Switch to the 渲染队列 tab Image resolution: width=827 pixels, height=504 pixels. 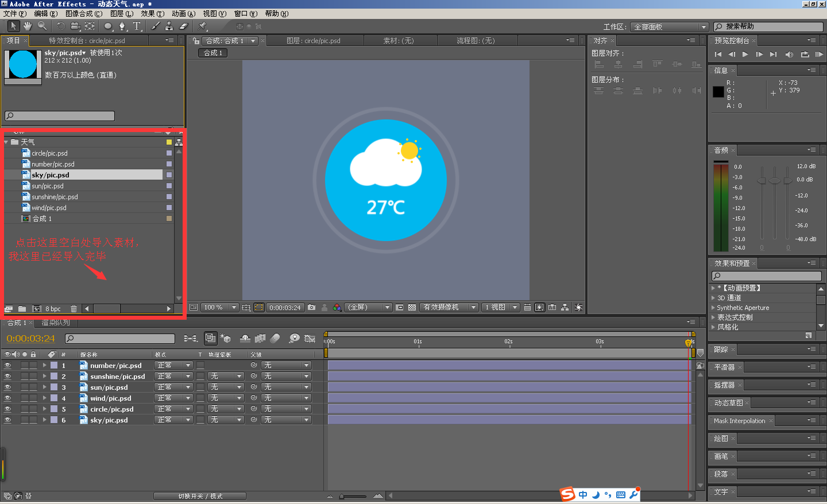[x=56, y=323]
